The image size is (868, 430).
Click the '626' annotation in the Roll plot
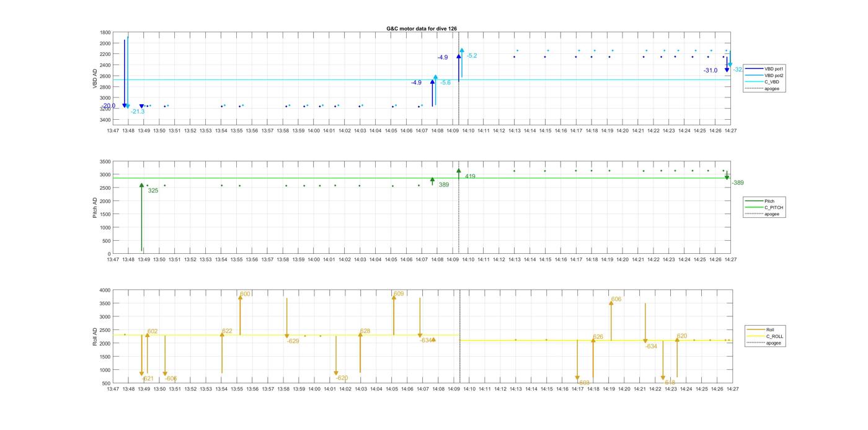click(x=598, y=337)
